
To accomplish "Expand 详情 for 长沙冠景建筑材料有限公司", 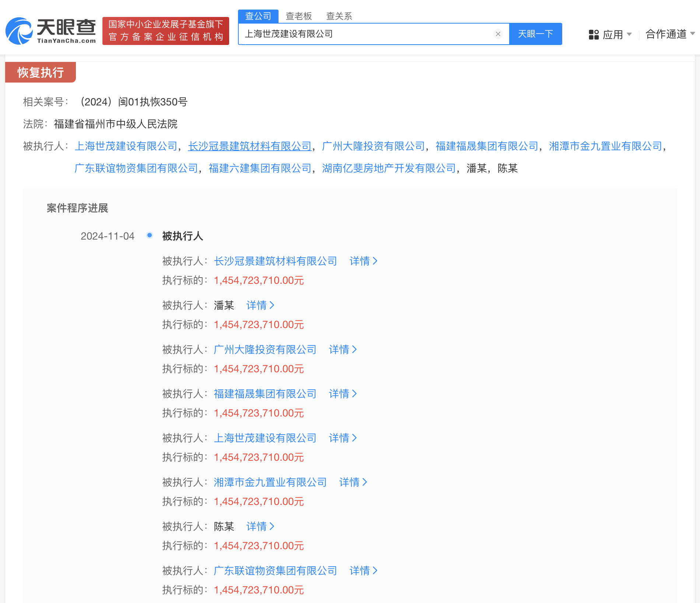I will tap(363, 261).
